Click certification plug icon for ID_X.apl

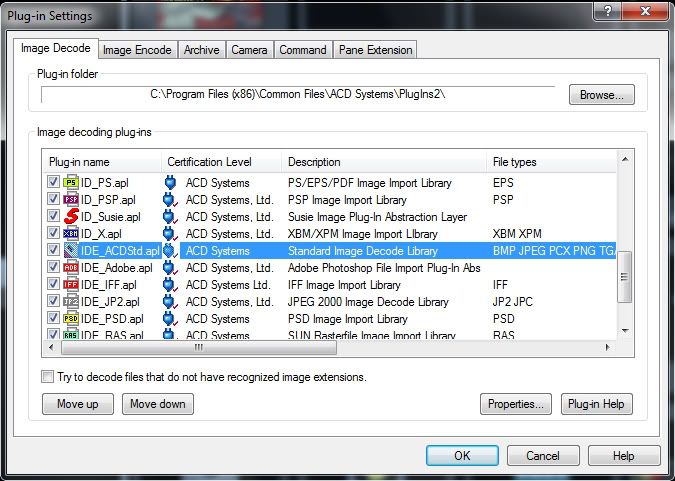[x=170, y=234]
